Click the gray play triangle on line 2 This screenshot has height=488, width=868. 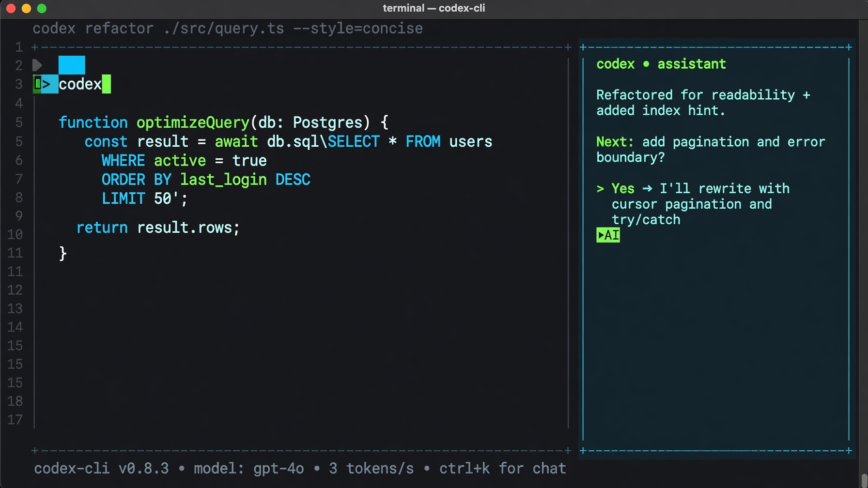37,65
